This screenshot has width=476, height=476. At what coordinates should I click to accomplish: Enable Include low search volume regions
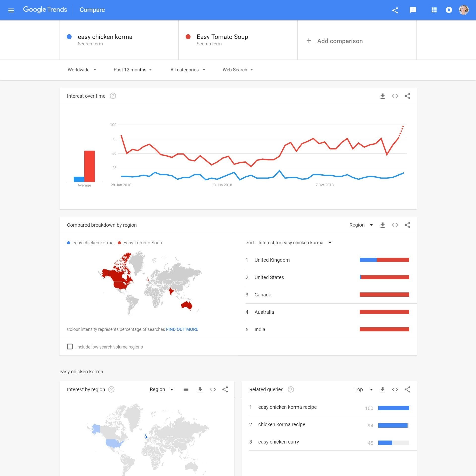point(70,347)
